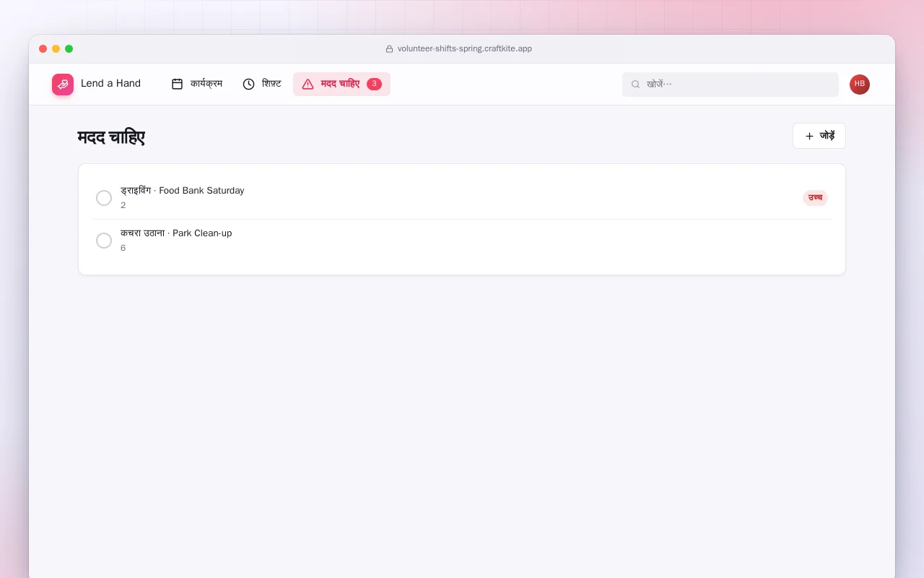Minimize the window with the yellow button
The width and height of the screenshot is (924, 578).
56,49
